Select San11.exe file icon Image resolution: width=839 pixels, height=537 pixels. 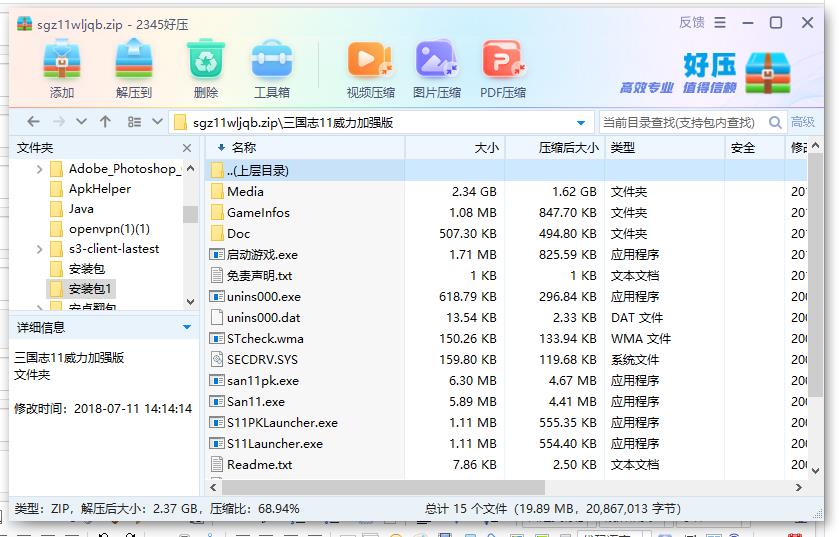point(217,401)
